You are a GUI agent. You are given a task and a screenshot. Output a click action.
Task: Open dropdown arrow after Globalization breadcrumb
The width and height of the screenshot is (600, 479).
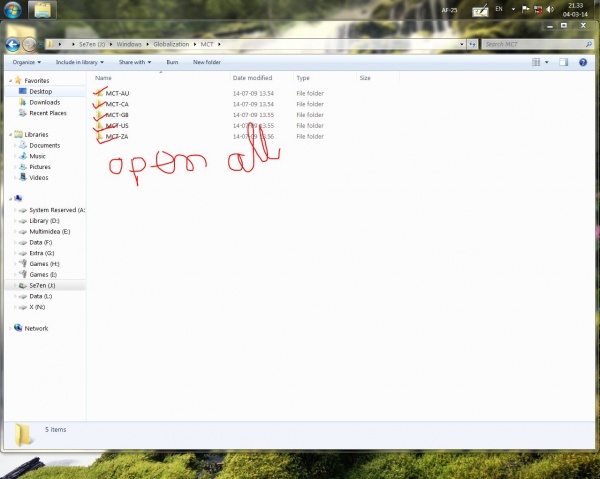coord(195,44)
